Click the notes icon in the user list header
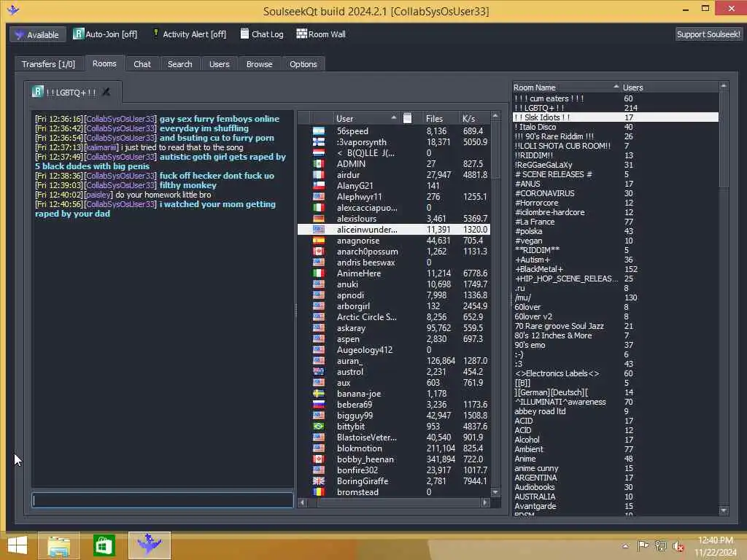747x560 pixels. click(407, 118)
